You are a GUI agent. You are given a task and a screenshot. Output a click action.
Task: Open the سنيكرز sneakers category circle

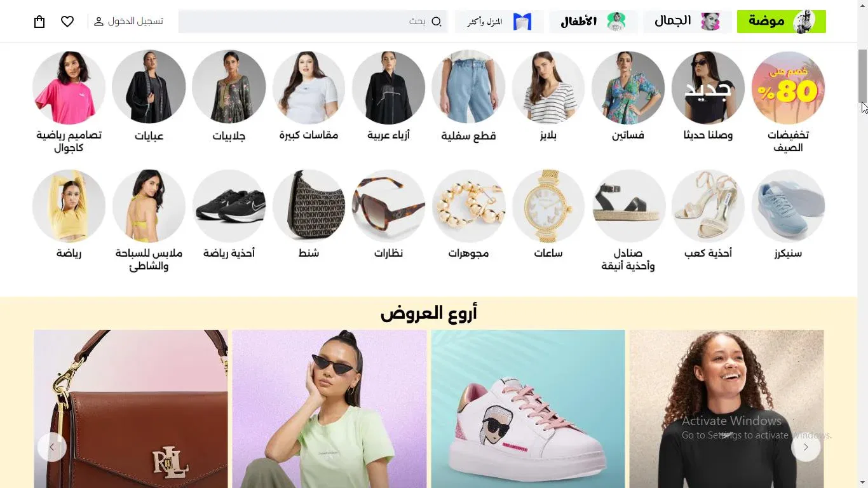(788, 206)
